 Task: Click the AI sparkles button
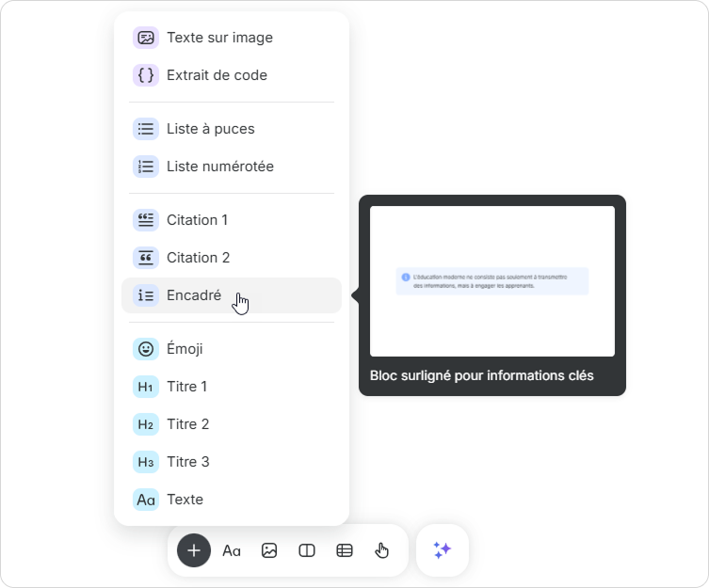[x=443, y=550]
